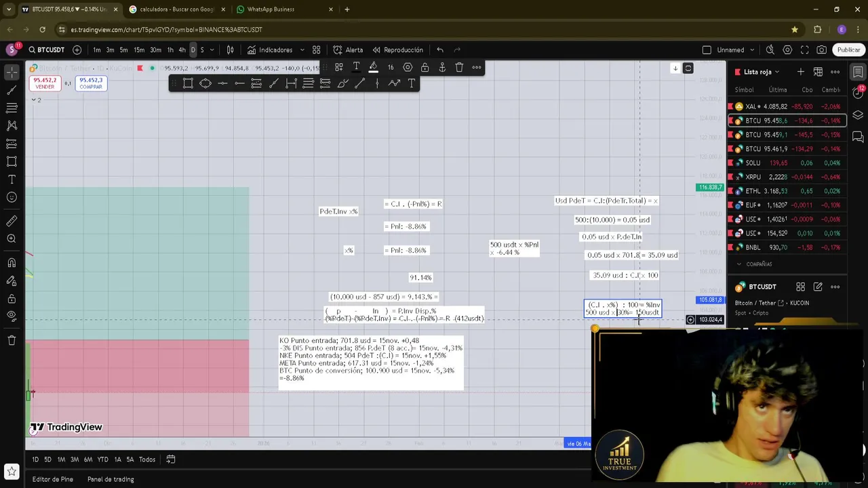Click the trash icon in left sidebar

pos(12,340)
